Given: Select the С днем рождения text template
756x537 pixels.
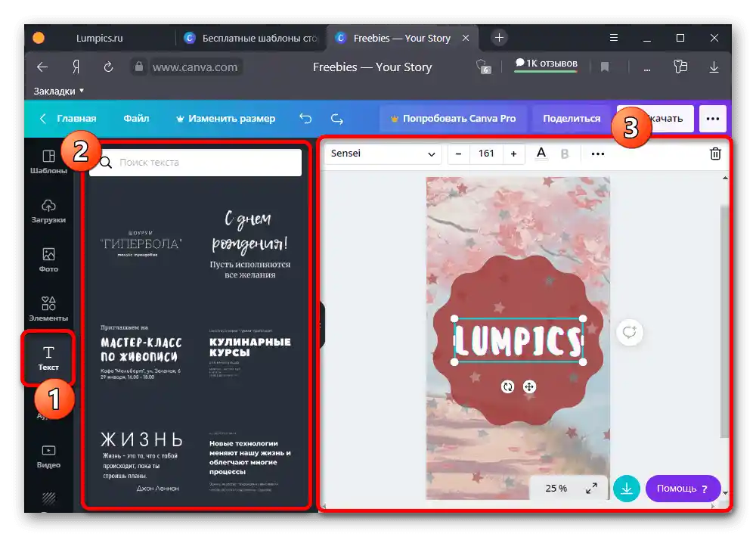Looking at the screenshot, I should (x=249, y=244).
